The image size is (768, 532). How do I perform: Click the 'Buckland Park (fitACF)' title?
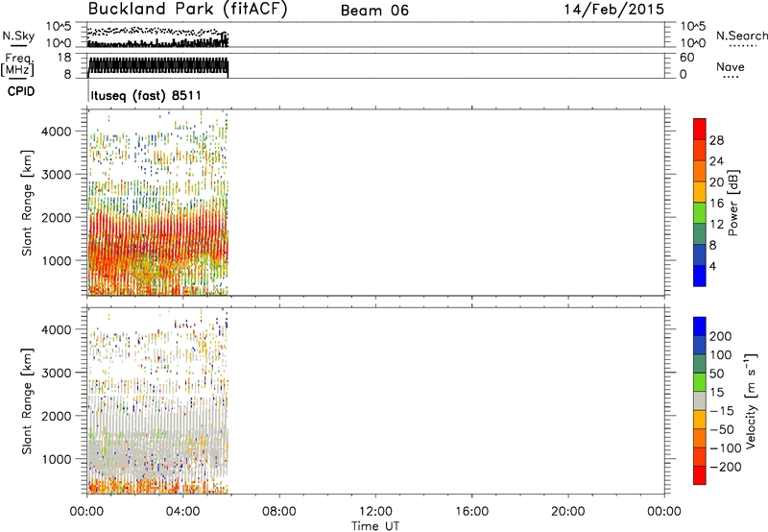point(187,10)
